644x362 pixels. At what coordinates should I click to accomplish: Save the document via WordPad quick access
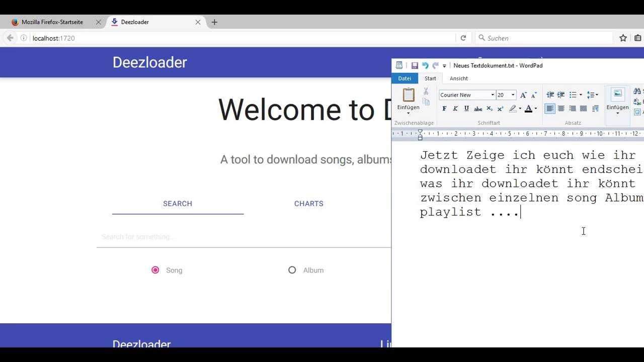tap(415, 65)
